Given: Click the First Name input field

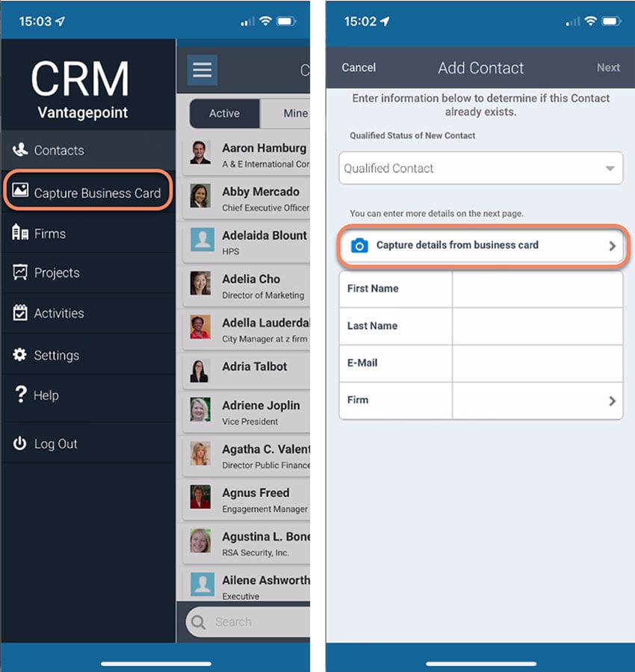Looking at the screenshot, I should [537, 289].
